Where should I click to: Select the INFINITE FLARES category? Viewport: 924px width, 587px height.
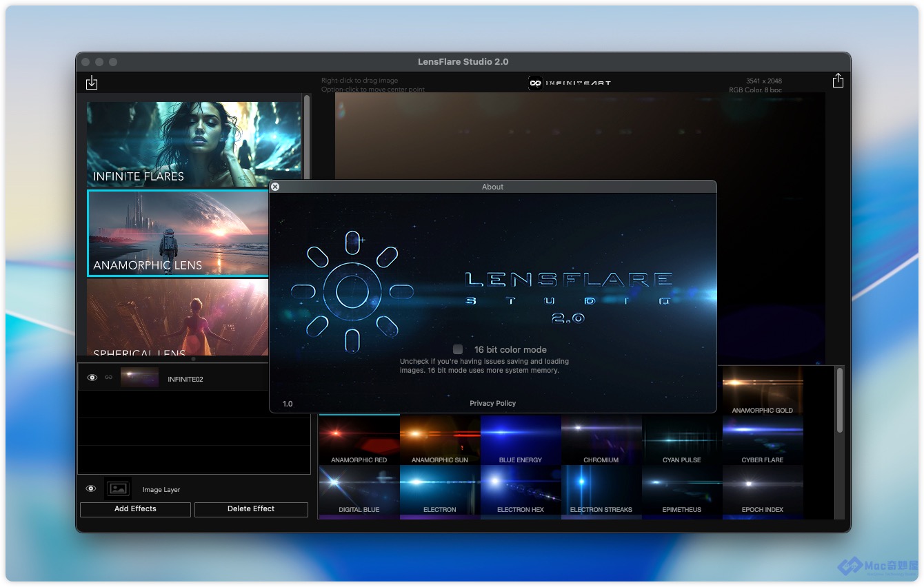pos(194,145)
